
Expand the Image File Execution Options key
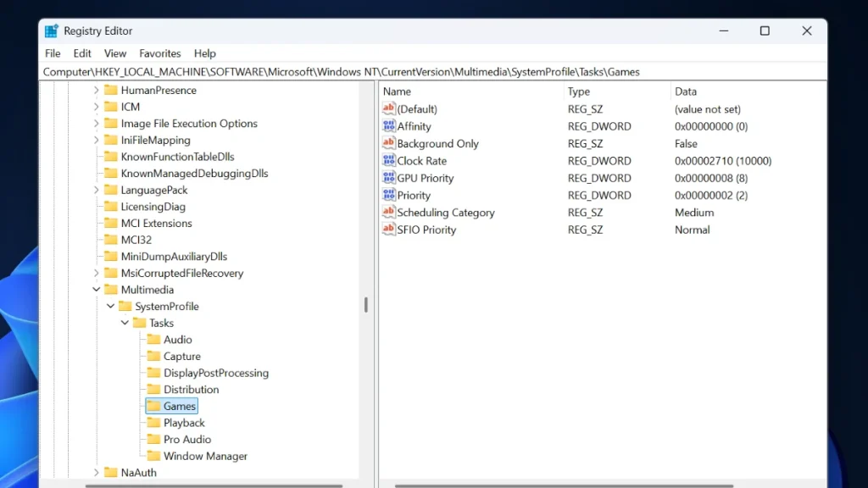[96, 123]
